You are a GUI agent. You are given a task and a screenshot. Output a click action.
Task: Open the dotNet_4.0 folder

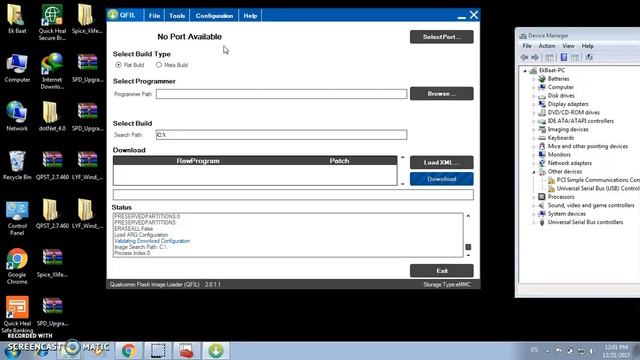[x=51, y=116]
